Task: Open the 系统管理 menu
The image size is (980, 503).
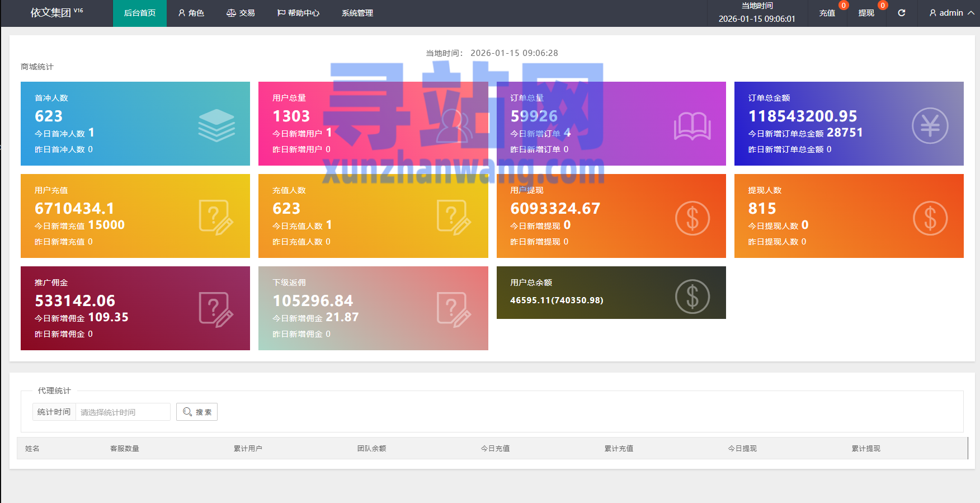Action: 357,13
